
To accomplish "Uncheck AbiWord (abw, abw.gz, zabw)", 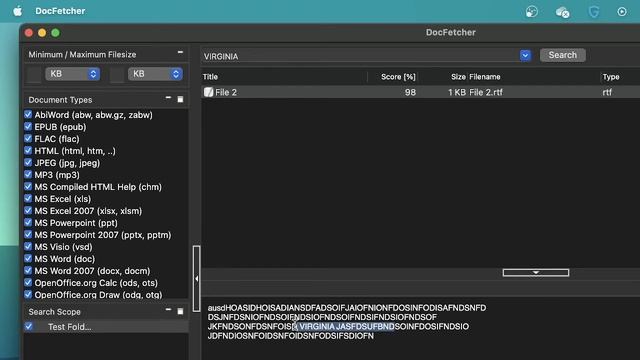I will click(x=28, y=115).
